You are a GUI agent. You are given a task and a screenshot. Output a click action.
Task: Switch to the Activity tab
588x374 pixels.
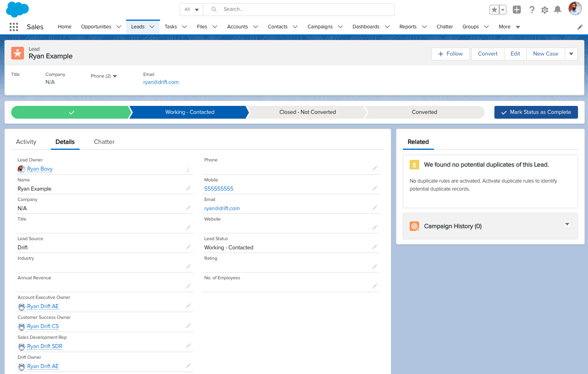[x=26, y=142]
